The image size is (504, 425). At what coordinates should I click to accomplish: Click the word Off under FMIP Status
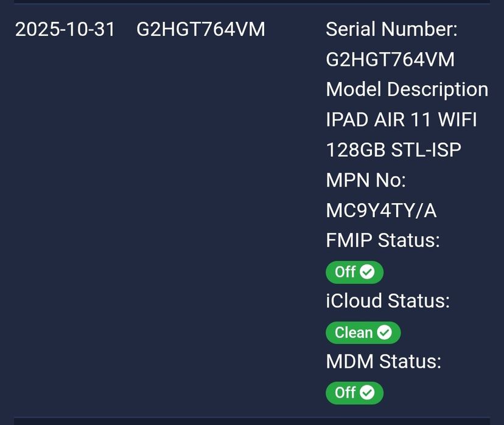coord(345,272)
